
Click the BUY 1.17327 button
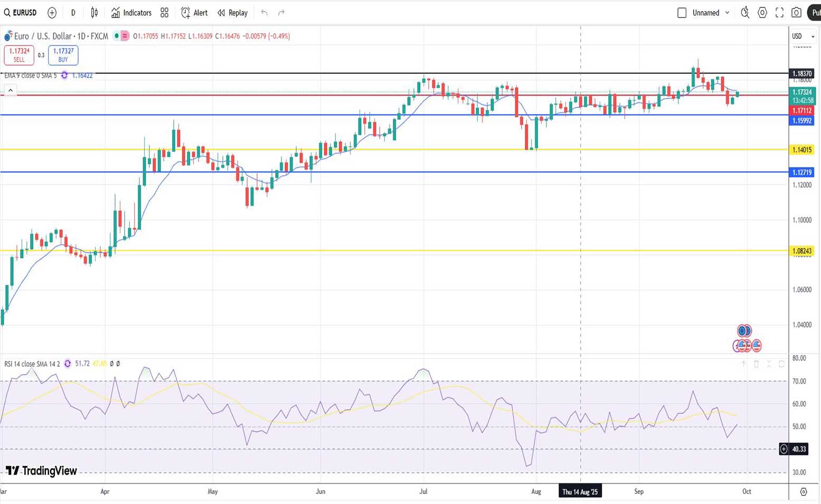pyautogui.click(x=63, y=55)
